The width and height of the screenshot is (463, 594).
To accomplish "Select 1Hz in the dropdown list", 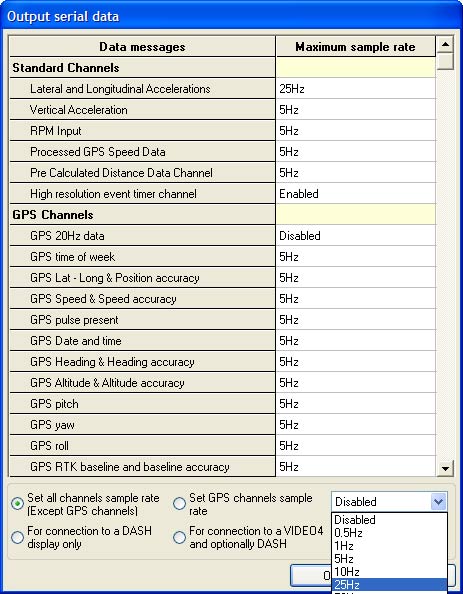I will click(x=389, y=546).
